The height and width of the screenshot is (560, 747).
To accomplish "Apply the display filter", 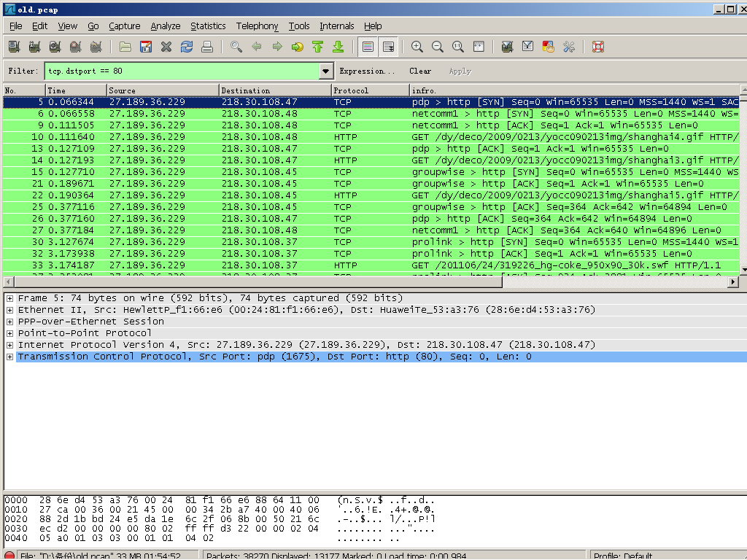I will (460, 71).
